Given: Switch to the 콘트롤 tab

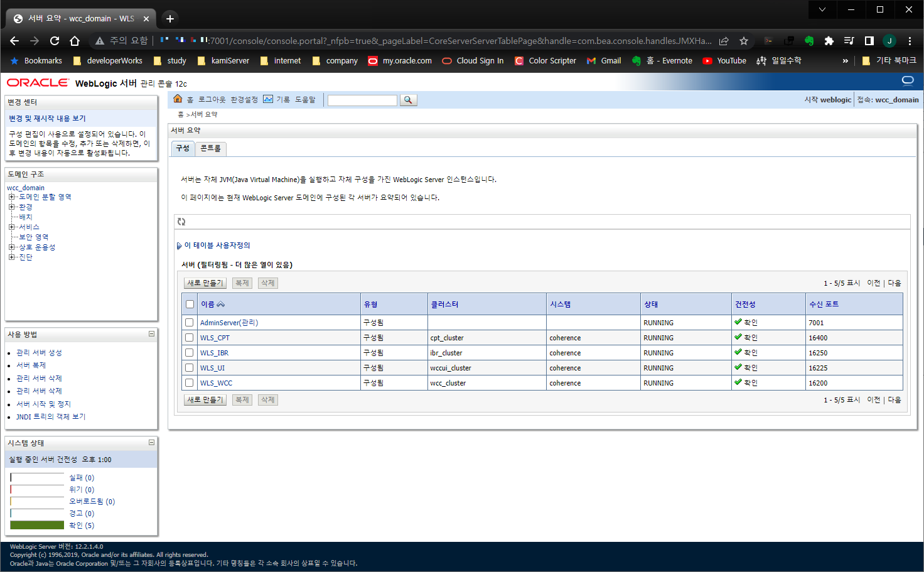Looking at the screenshot, I should coord(211,148).
